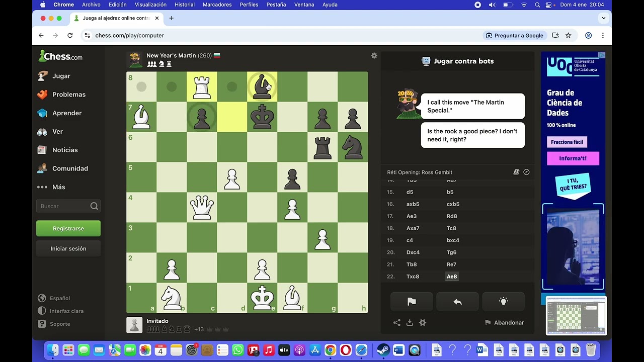Open the date and time in the menu bar
644x362 pixels.
(582, 5)
